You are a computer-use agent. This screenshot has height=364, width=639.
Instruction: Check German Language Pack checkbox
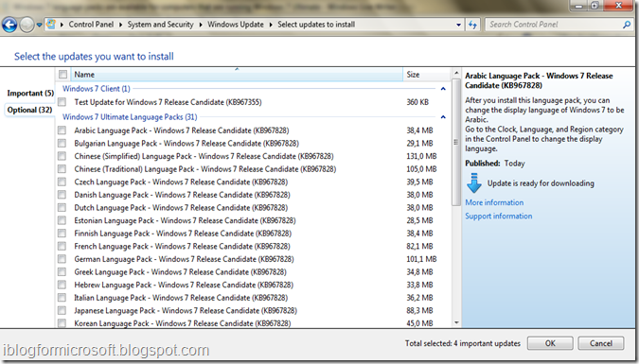(62, 258)
